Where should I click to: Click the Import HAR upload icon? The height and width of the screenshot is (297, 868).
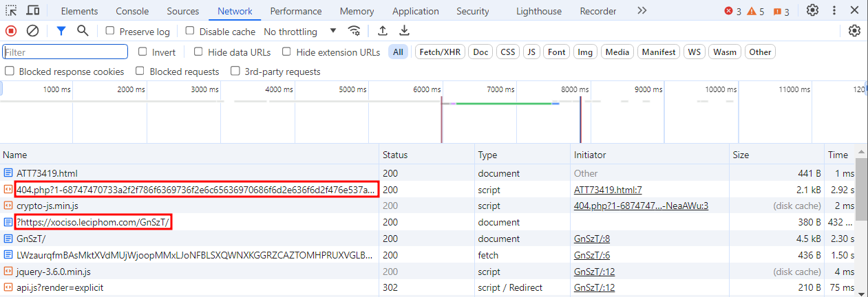pyautogui.click(x=383, y=31)
